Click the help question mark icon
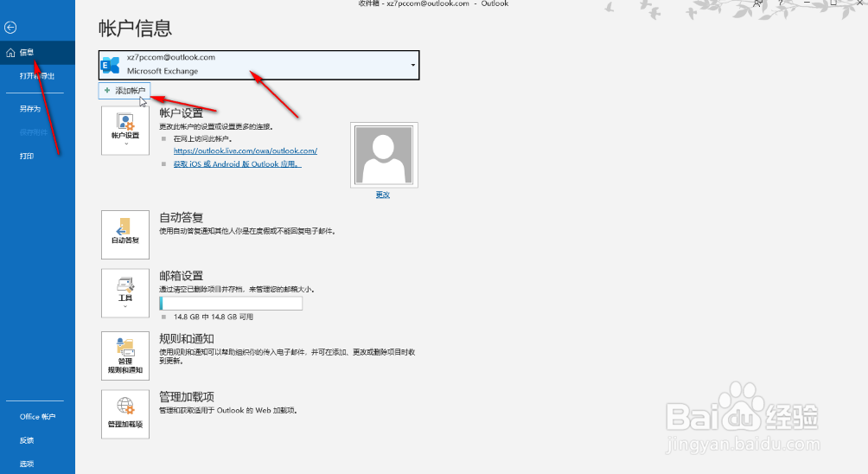This screenshot has width=868, height=474. pos(781,3)
